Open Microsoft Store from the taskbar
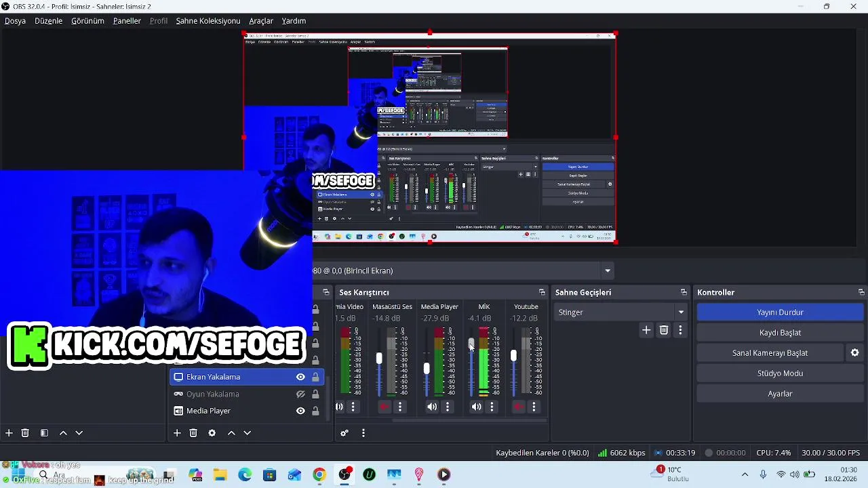The height and width of the screenshot is (488, 868). point(269,474)
